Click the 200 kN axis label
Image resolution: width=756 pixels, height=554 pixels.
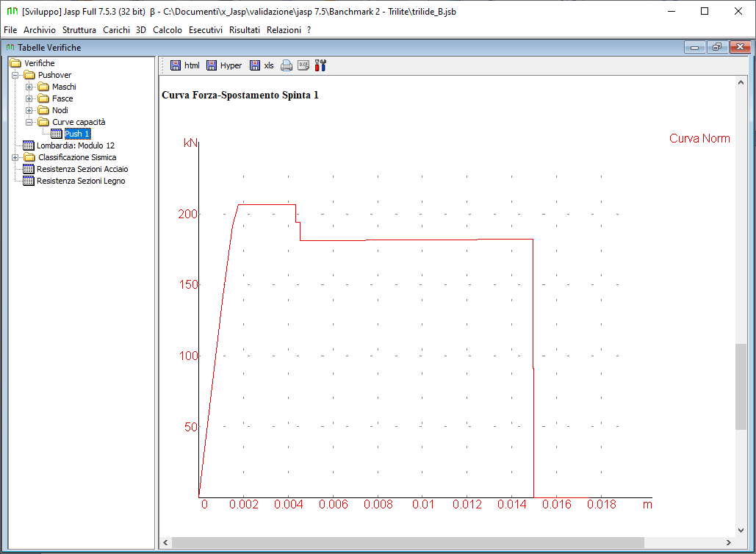(187, 214)
